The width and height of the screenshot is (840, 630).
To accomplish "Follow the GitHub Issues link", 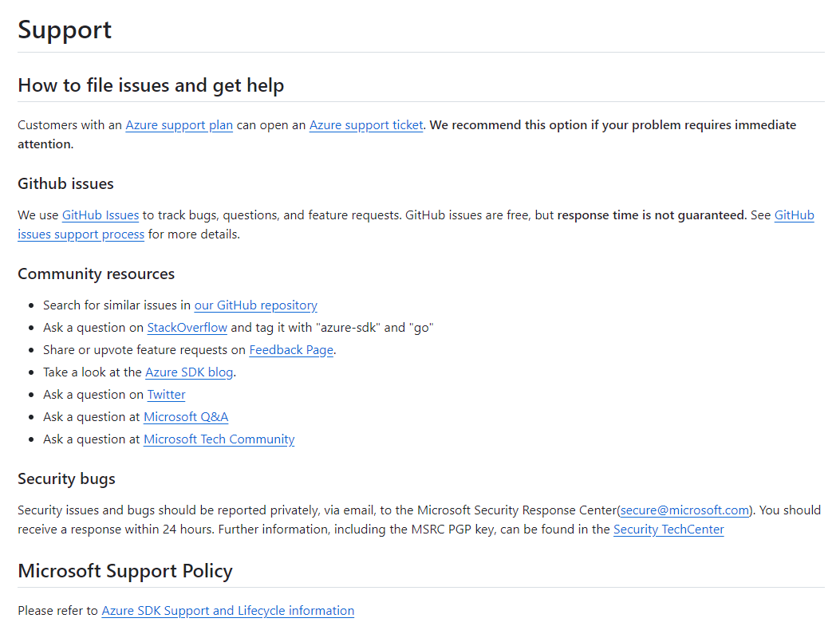I will tap(101, 215).
